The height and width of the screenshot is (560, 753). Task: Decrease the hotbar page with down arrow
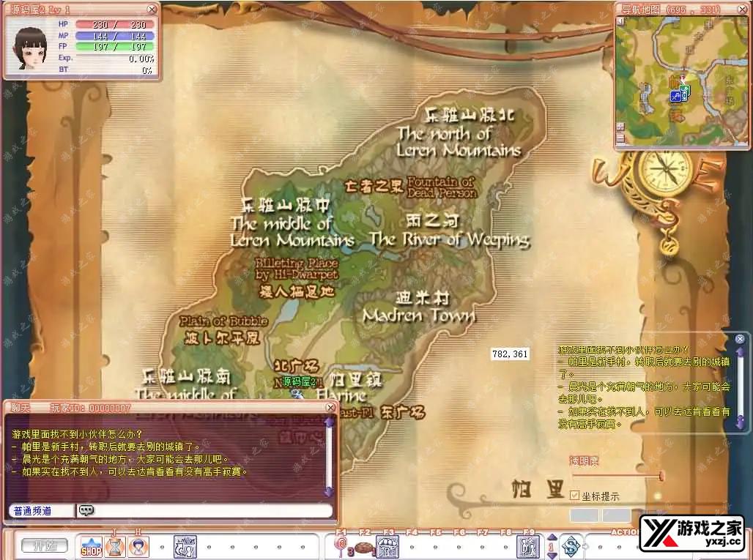click(x=552, y=555)
